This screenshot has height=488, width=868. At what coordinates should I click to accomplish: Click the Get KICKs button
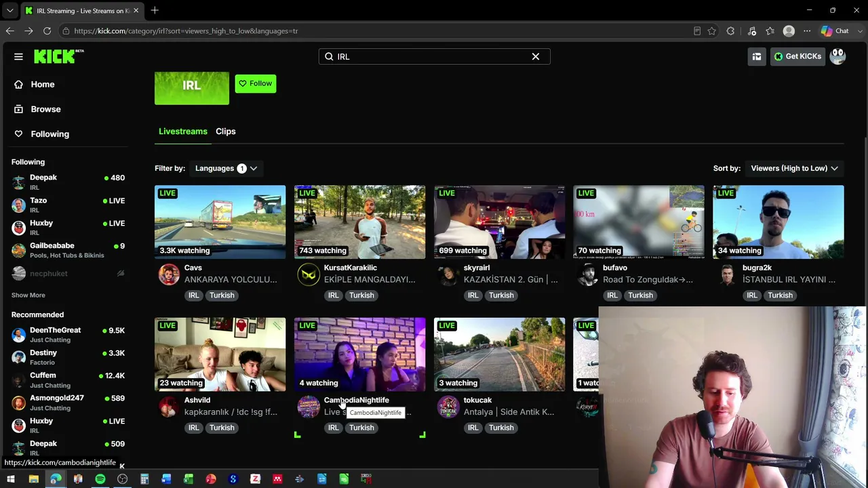tap(797, 56)
